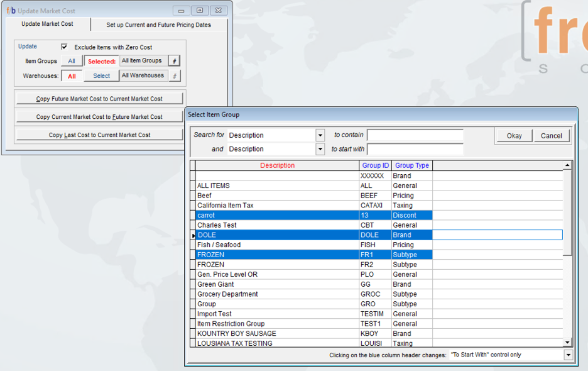Click the Warehouses # button
This screenshot has height=371, width=588.
(175, 76)
